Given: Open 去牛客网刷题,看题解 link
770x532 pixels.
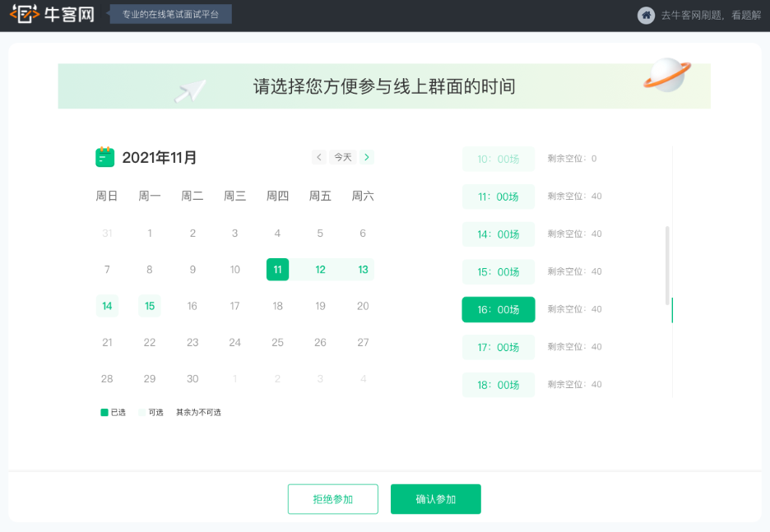Looking at the screenshot, I should [x=711, y=16].
